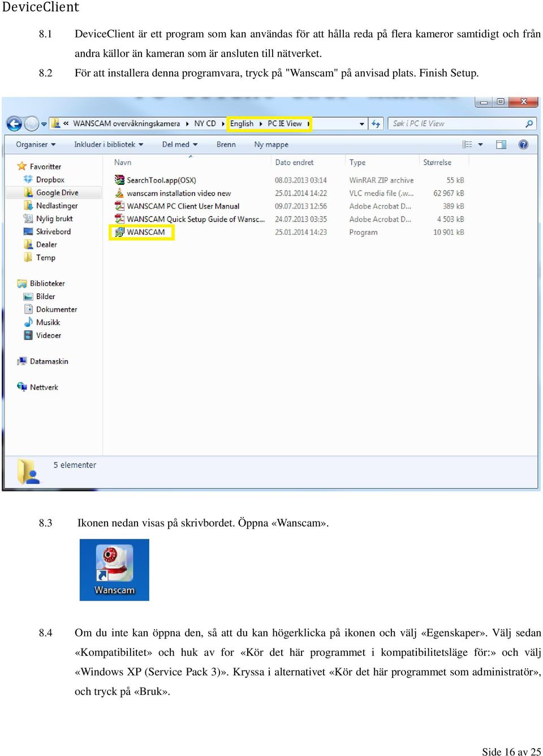Viewport: 543px width, 756px height.
Task: Click the 'Ny mappe' toolbar button
Action: pyautogui.click(x=271, y=144)
